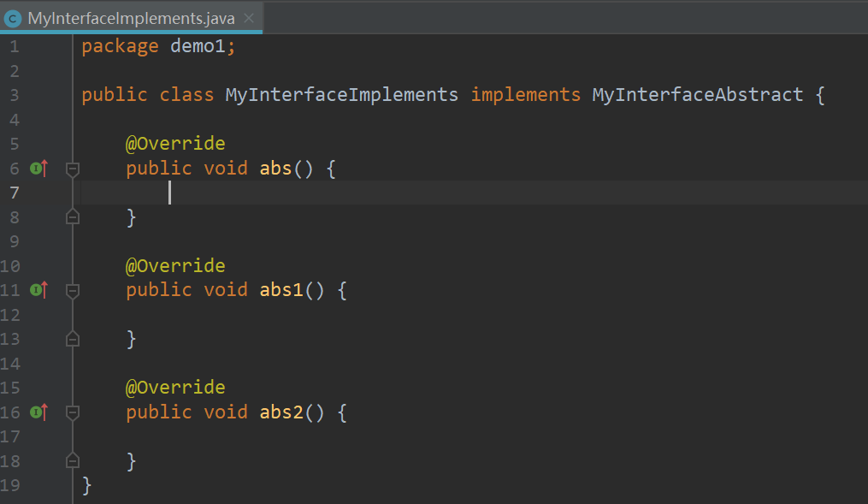Image resolution: width=868 pixels, height=504 pixels.
Task: Click the 'void' keyword on line 6
Action: pyautogui.click(x=225, y=168)
